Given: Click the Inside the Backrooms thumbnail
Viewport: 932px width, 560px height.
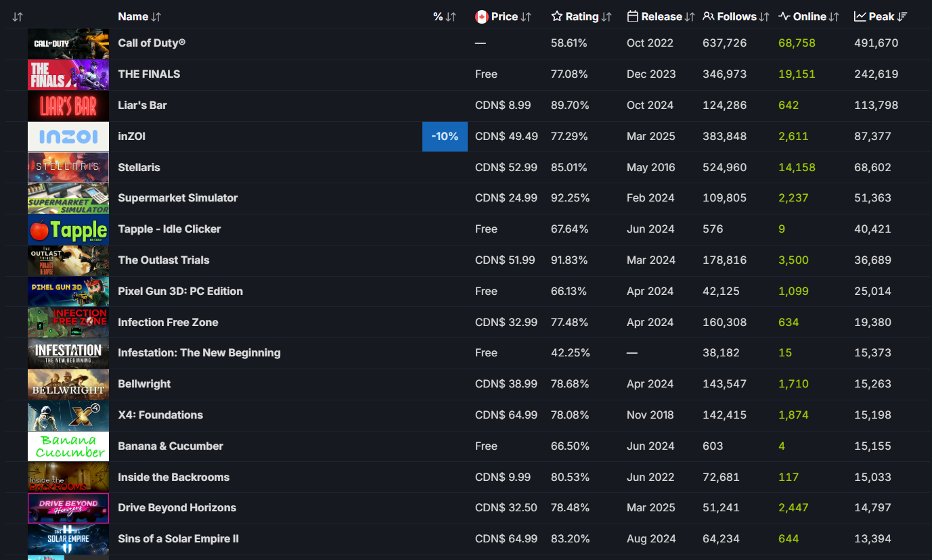Looking at the screenshot, I should click(x=68, y=477).
